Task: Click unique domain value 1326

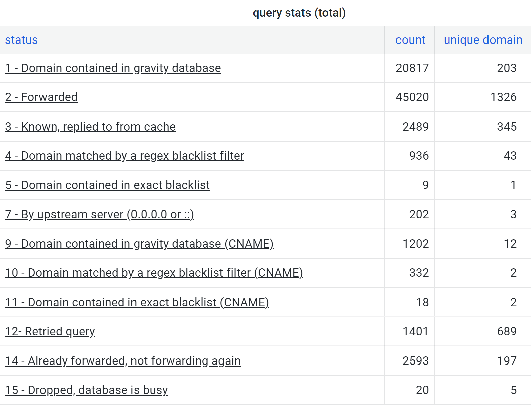Action: click(503, 97)
